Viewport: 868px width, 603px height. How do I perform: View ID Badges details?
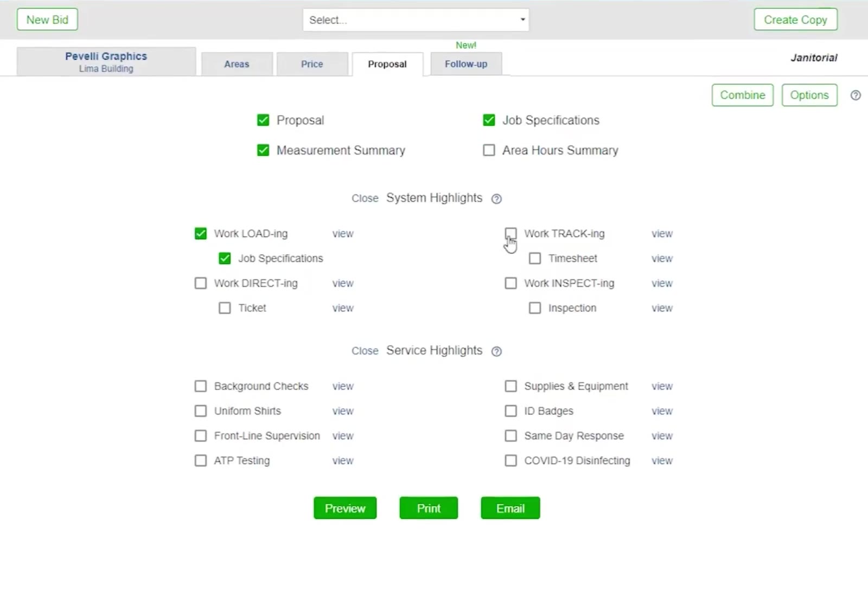point(662,411)
